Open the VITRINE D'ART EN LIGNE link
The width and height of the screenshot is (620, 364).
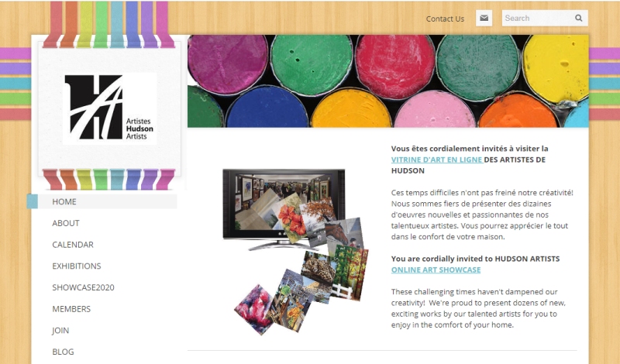click(x=436, y=160)
